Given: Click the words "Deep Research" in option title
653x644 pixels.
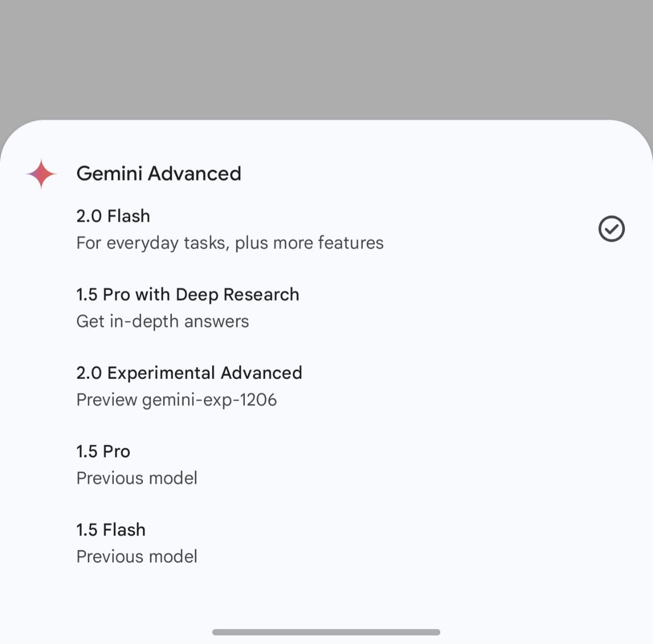Looking at the screenshot, I should pyautogui.click(x=237, y=295).
